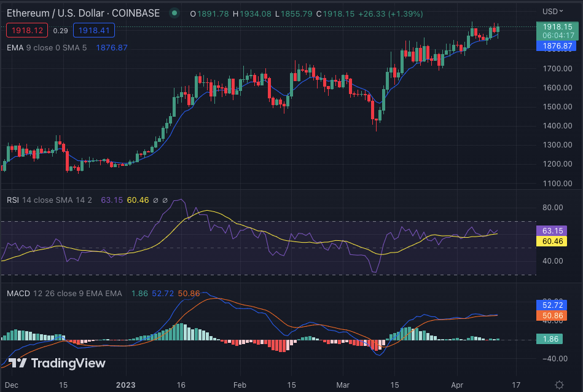Open chart settings gear icon
This screenshot has height=392, width=583.
coord(559,385)
